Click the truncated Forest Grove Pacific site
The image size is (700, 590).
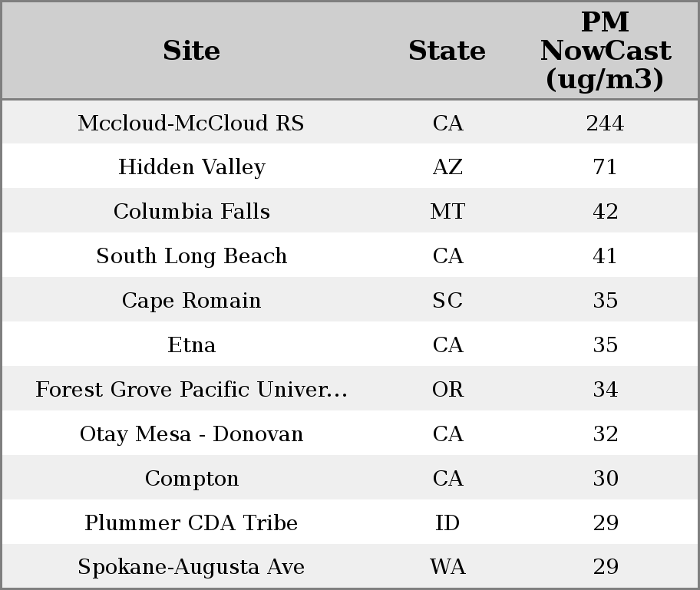[x=191, y=390]
